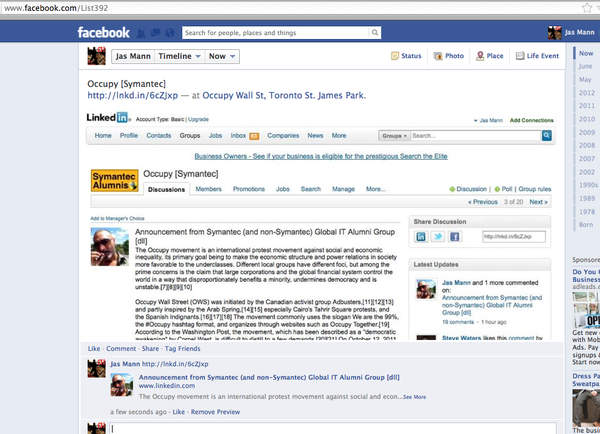Viewport: 600px width, 434px height.
Task: Click the discussion author's photo
Action: [x=109, y=247]
